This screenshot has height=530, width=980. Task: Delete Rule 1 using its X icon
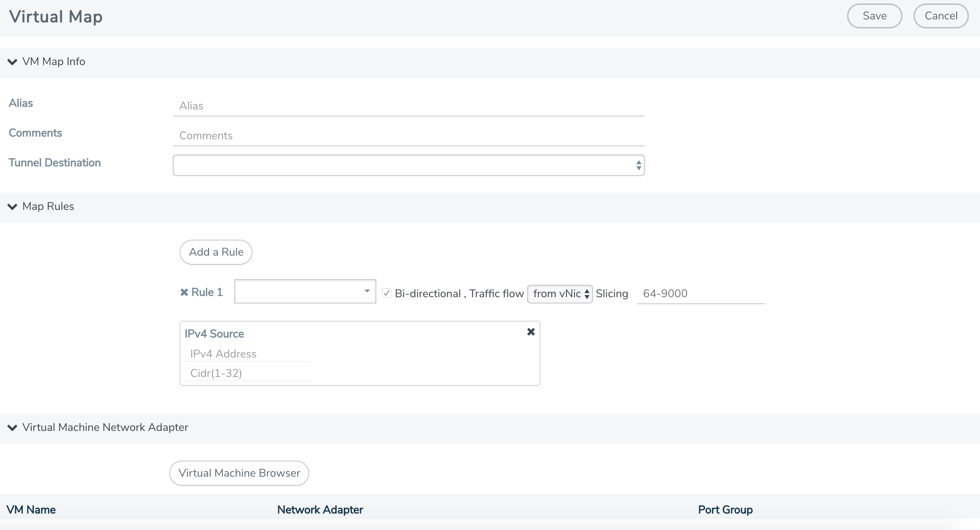point(185,292)
